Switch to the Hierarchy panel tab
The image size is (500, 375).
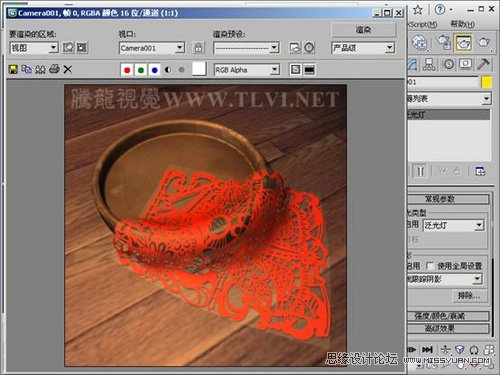click(429, 64)
